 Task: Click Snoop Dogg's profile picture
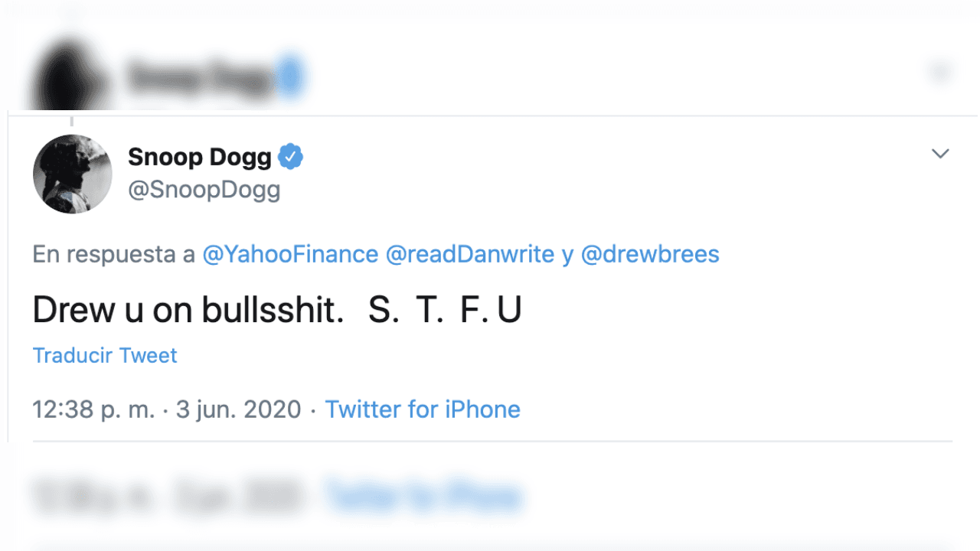pos(73,174)
